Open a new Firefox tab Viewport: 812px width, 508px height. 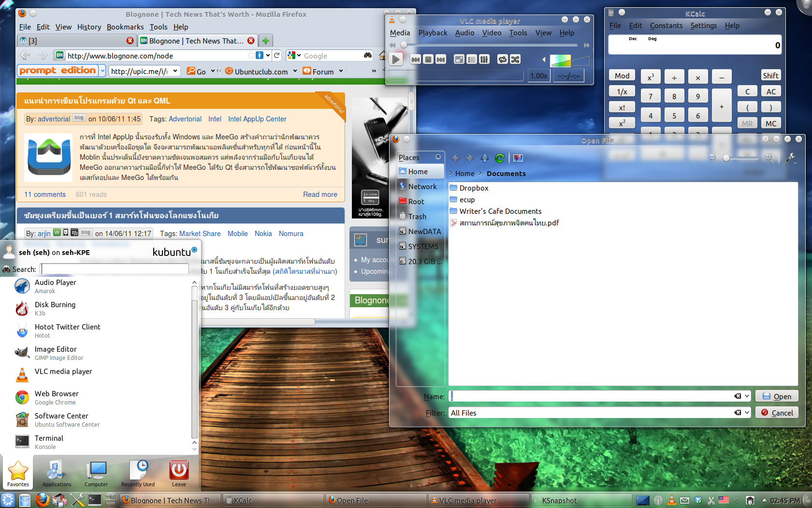click(265, 41)
